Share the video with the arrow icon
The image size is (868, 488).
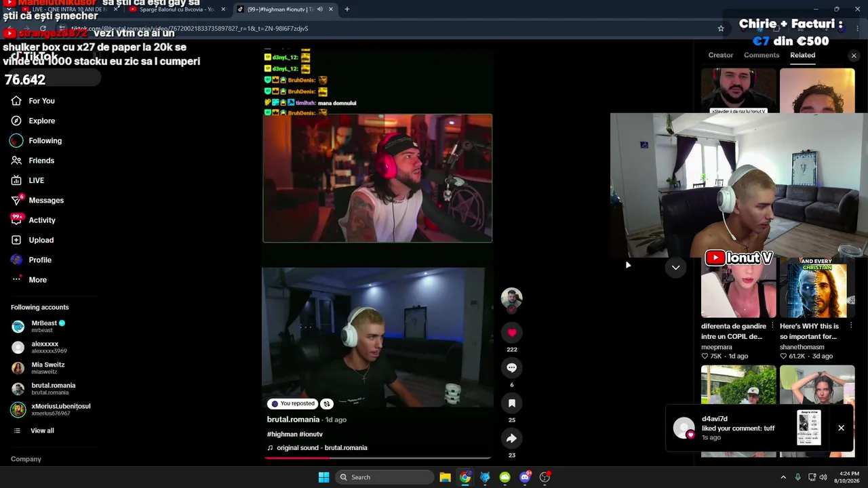click(x=512, y=439)
